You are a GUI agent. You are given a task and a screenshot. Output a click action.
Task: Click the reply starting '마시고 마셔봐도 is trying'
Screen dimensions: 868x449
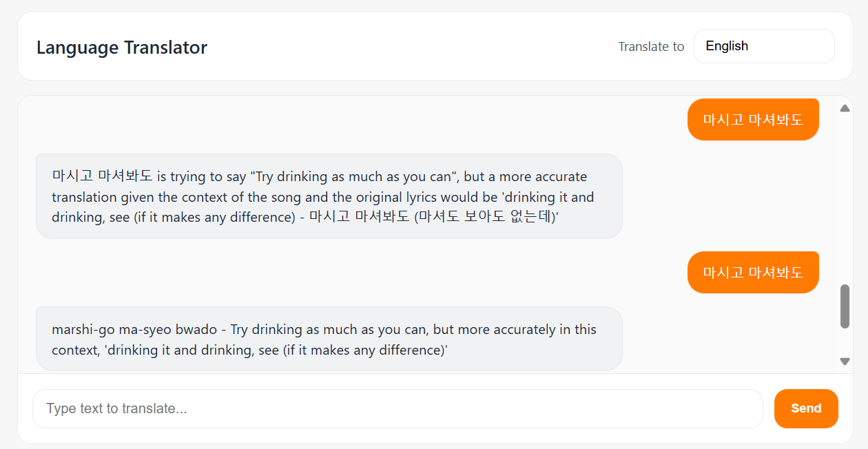coord(329,196)
